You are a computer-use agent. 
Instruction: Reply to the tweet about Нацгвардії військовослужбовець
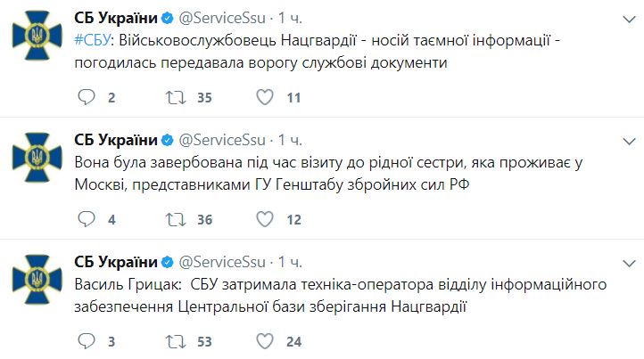point(87,97)
